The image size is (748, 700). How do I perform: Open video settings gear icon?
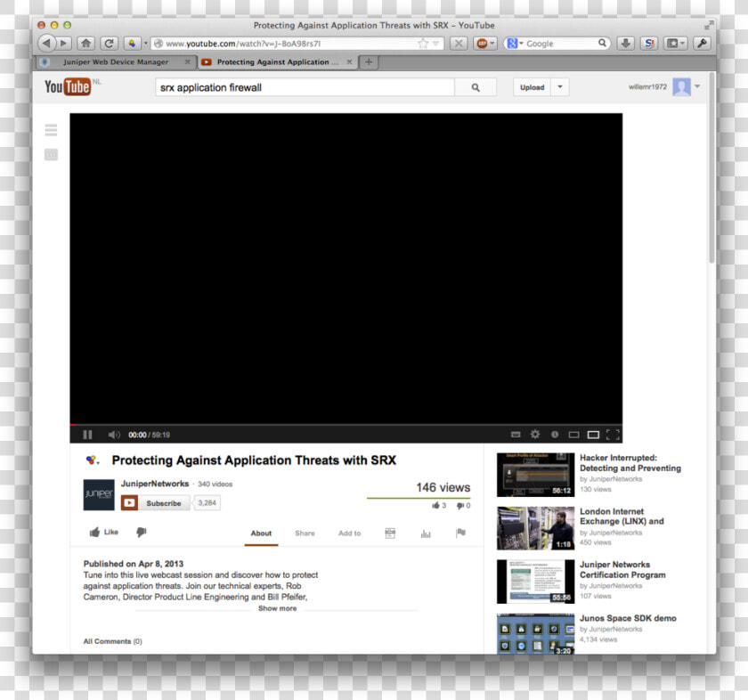pyautogui.click(x=535, y=435)
